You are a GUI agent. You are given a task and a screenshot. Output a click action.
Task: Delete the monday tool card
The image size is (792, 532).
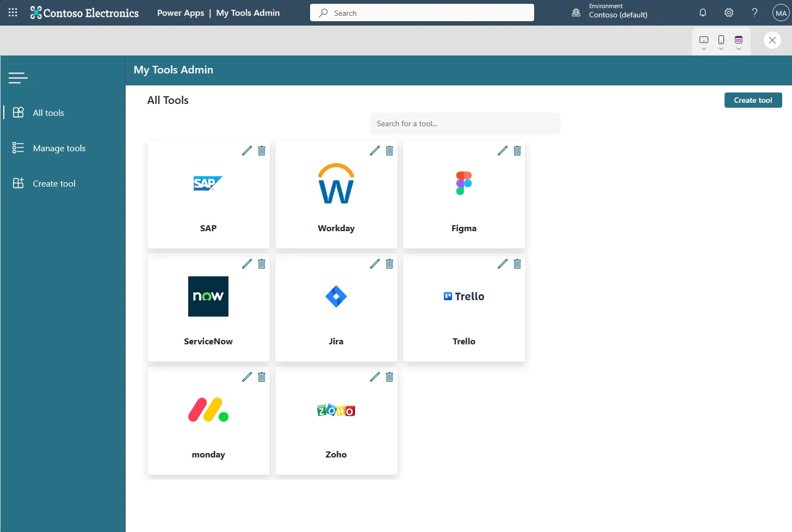click(x=262, y=377)
